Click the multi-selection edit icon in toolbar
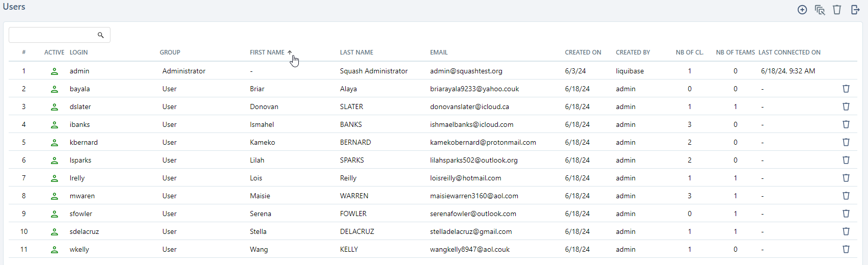 (x=820, y=10)
